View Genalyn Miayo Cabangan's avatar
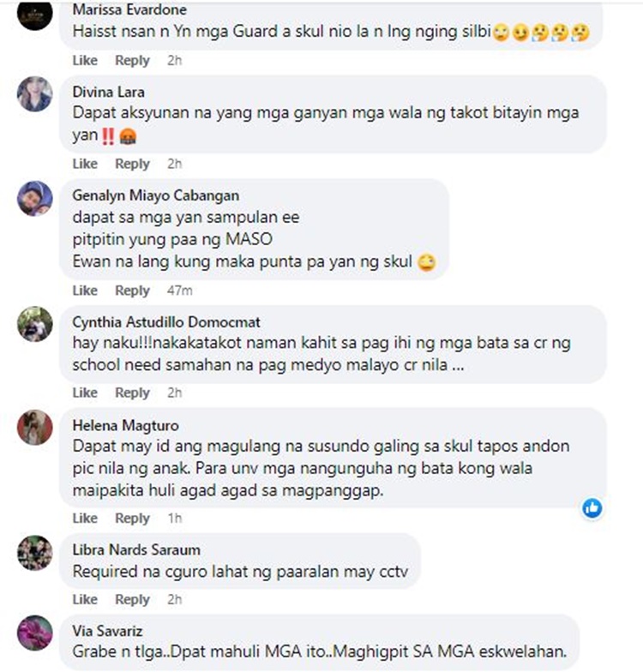This screenshot has height=672, width=643. (x=34, y=199)
